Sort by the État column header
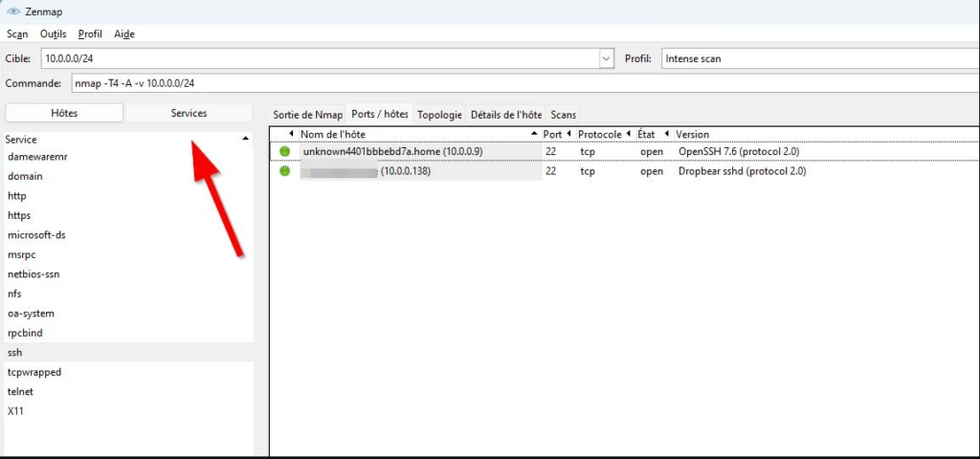 coord(653,134)
